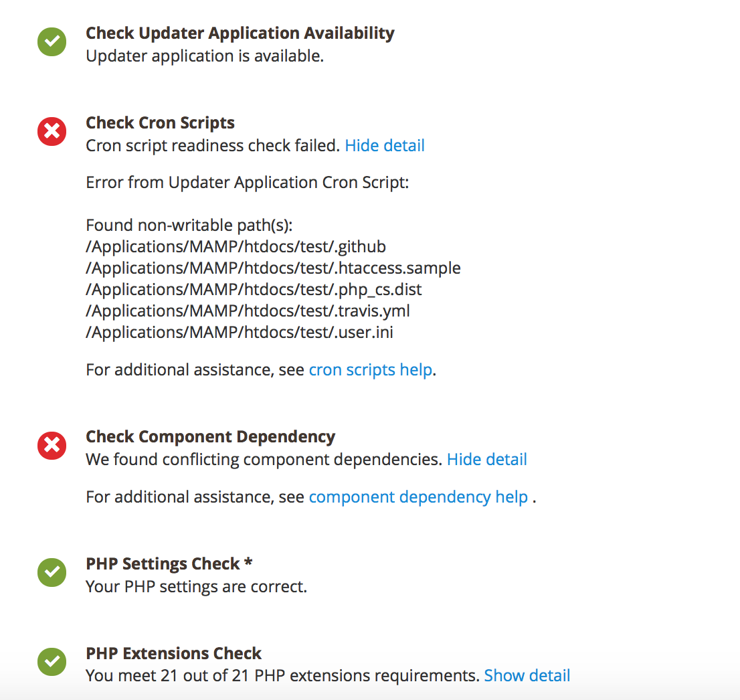This screenshot has height=700, width=740.
Task: Open the cron scripts help link
Action: [x=371, y=369]
